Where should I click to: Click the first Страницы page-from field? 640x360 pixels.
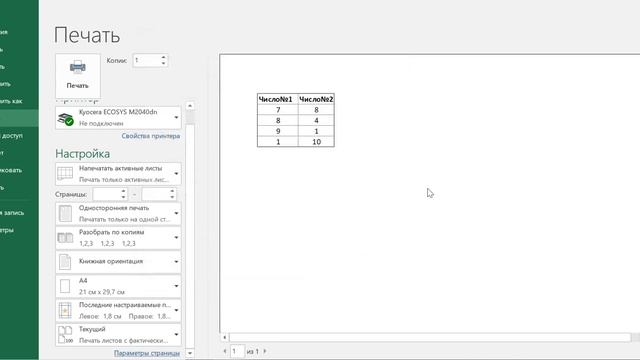coord(107,194)
